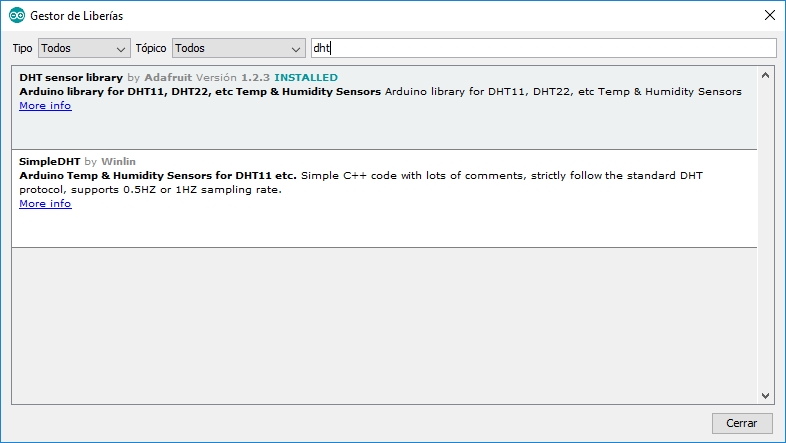Close the Gestor de Liberías window

point(770,15)
